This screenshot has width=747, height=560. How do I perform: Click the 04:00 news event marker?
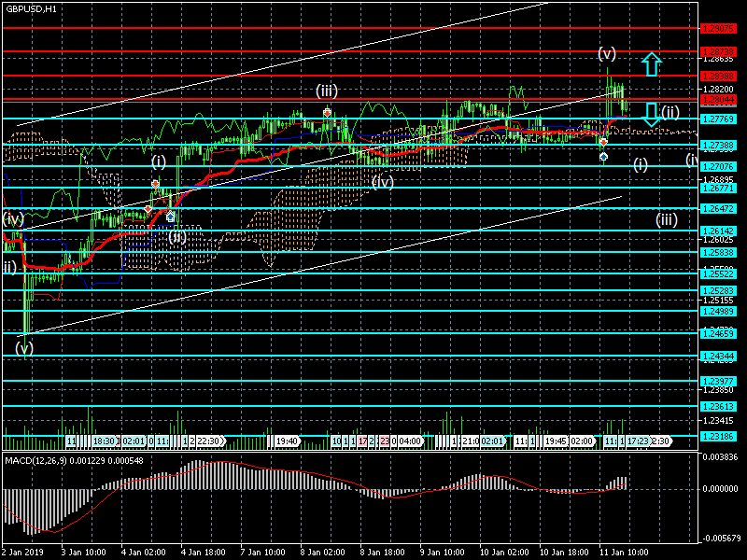(409, 441)
